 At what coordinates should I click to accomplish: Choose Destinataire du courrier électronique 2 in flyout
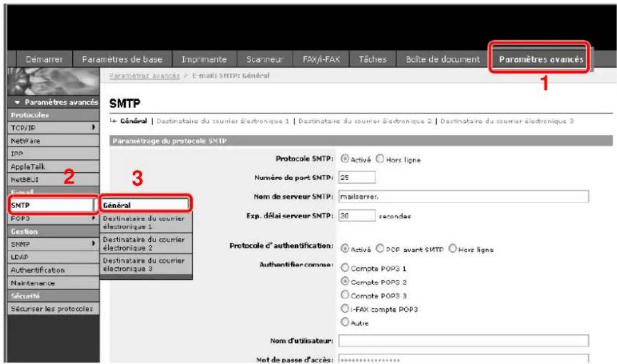pos(146,243)
